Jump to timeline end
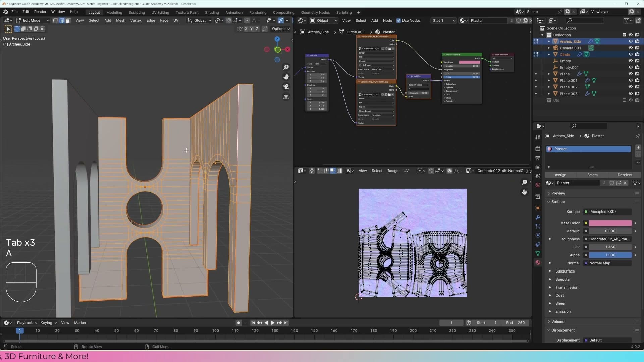This screenshot has height=362, width=644. [x=286, y=323]
